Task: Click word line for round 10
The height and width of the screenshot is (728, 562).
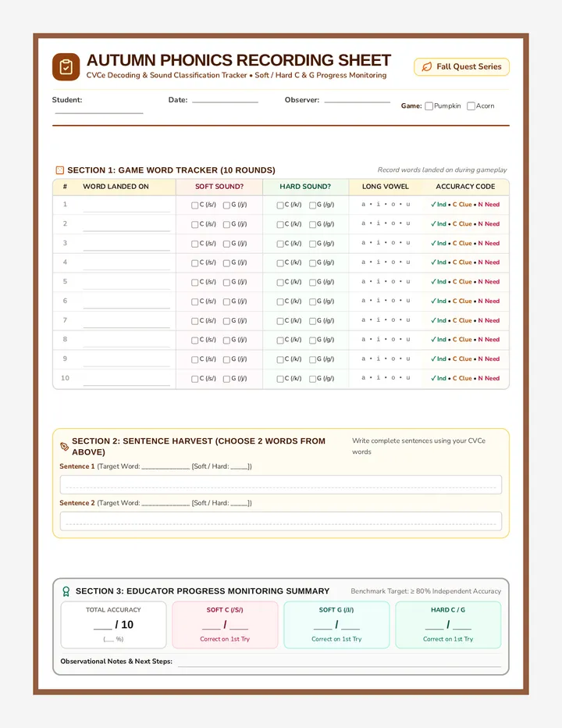Action: click(x=126, y=385)
